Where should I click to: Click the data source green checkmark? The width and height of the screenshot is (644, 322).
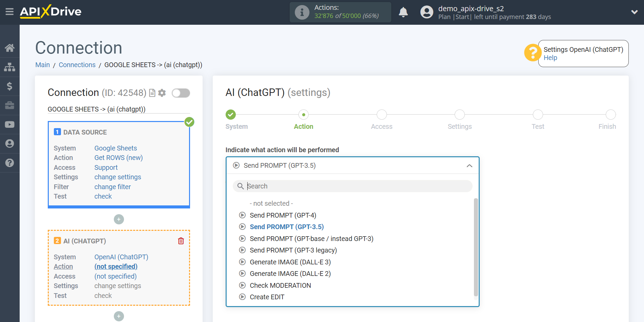189,122
